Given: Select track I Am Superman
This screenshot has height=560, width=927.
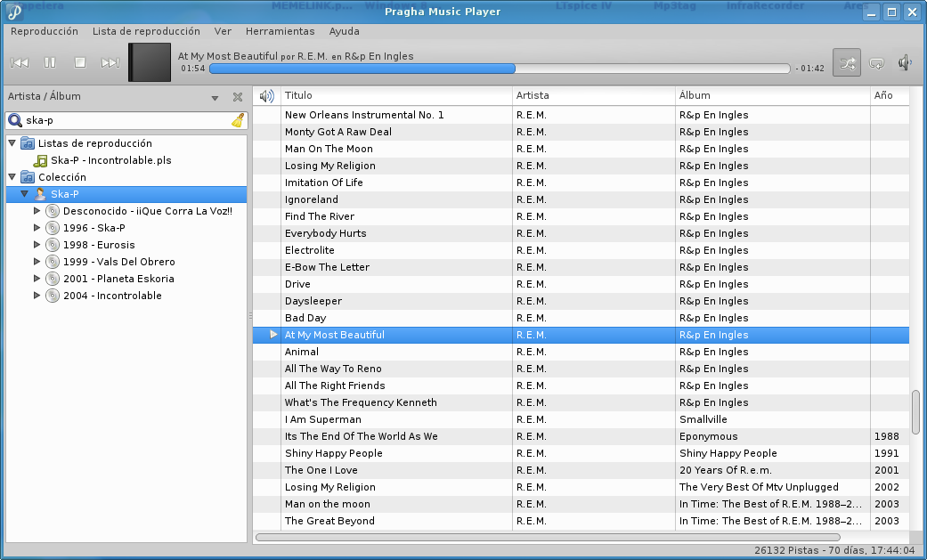Looking at the screenshot, I should (581, 419).
